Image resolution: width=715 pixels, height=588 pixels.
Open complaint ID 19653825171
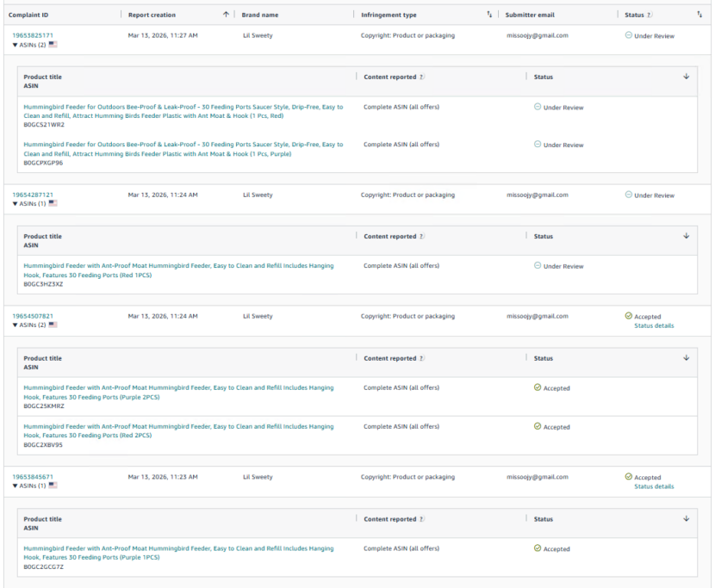(x=33, y=35)
